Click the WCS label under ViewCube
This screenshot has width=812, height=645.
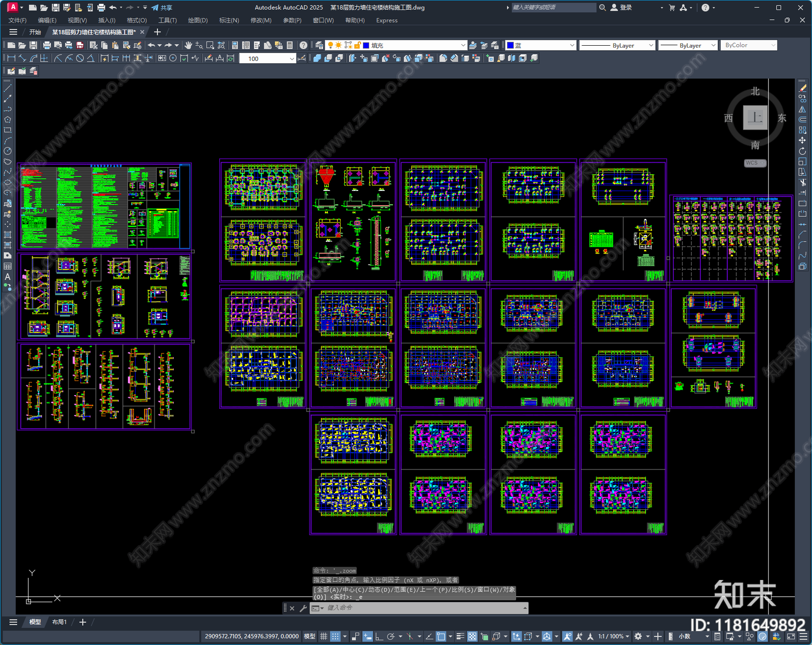(x=755, y=163)
